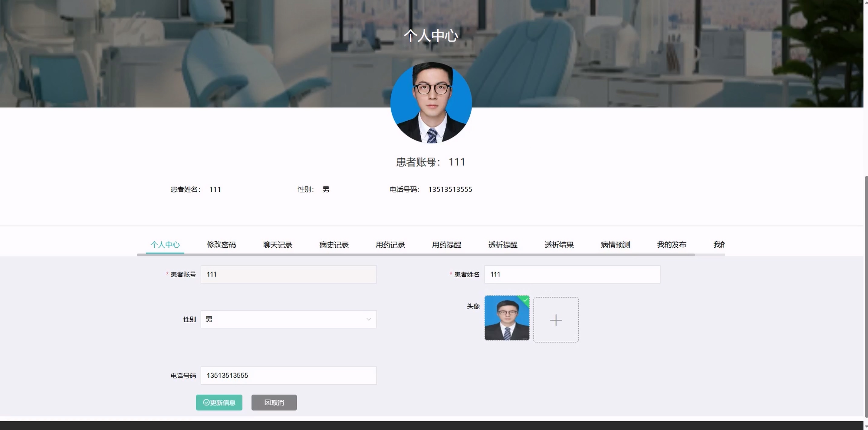Click the 电话号码 input field
This screenshot has width=868, height=430.
288,376
